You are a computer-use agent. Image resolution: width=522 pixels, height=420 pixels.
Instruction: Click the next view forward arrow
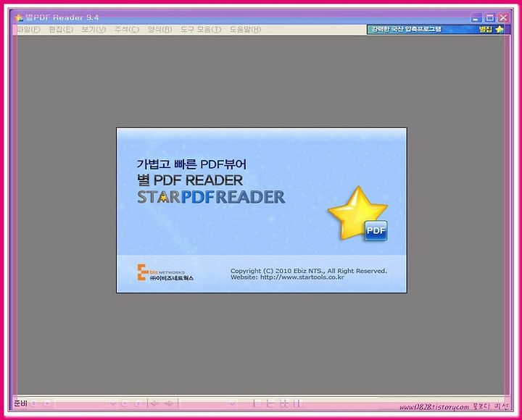point(169,403)
